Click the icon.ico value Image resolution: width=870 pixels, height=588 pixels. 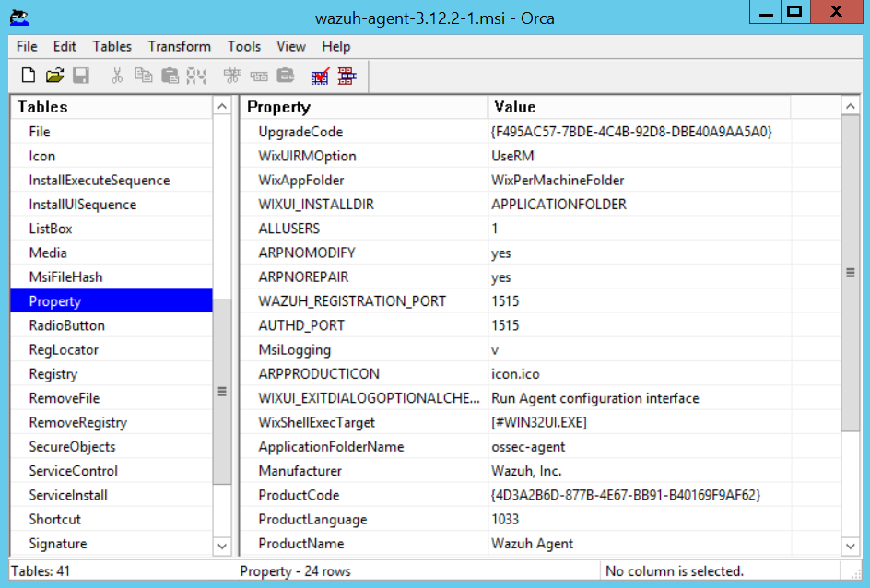(515, 374)
